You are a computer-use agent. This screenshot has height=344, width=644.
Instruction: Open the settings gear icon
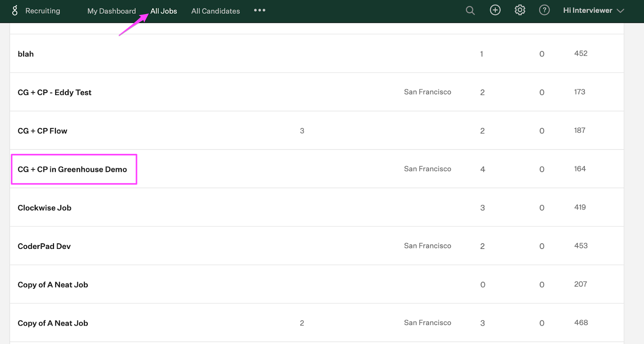coord(520,10)
